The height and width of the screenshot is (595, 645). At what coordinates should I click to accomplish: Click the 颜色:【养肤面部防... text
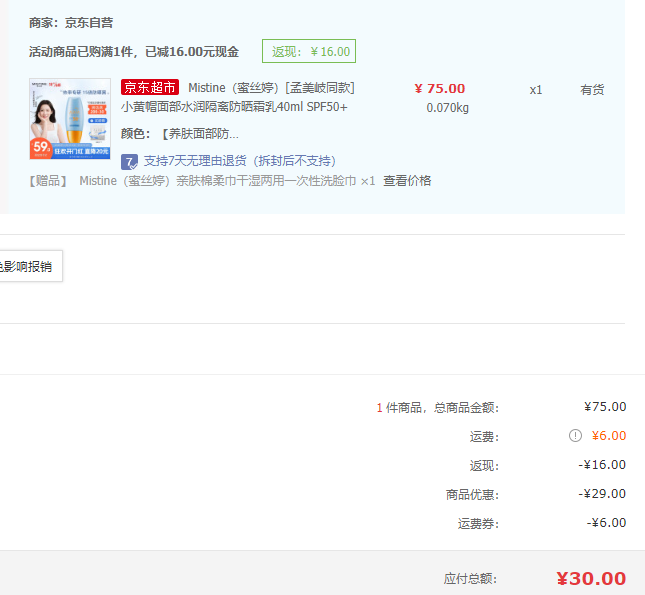[180, 134]
